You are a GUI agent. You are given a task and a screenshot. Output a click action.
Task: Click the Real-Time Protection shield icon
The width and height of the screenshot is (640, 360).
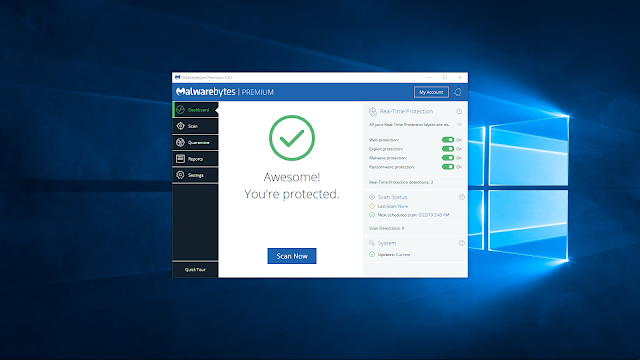[373, 112]
